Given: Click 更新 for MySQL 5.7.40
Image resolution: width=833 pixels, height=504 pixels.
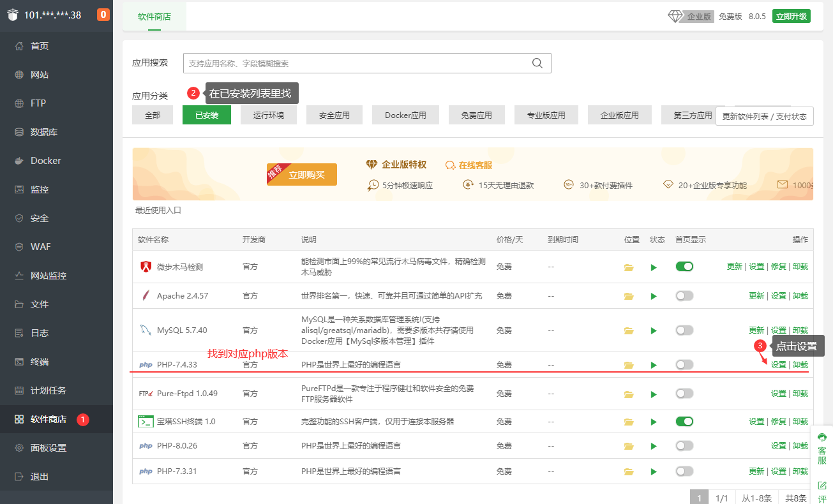Looking at the screenshot, I should (756, 330).
